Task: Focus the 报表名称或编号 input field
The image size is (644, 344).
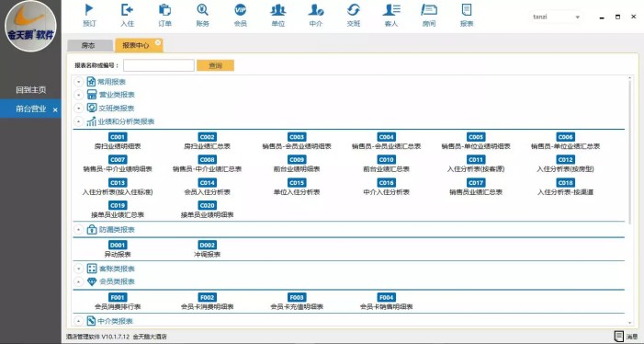Action: pyautogui.click(x=159, y=65)
